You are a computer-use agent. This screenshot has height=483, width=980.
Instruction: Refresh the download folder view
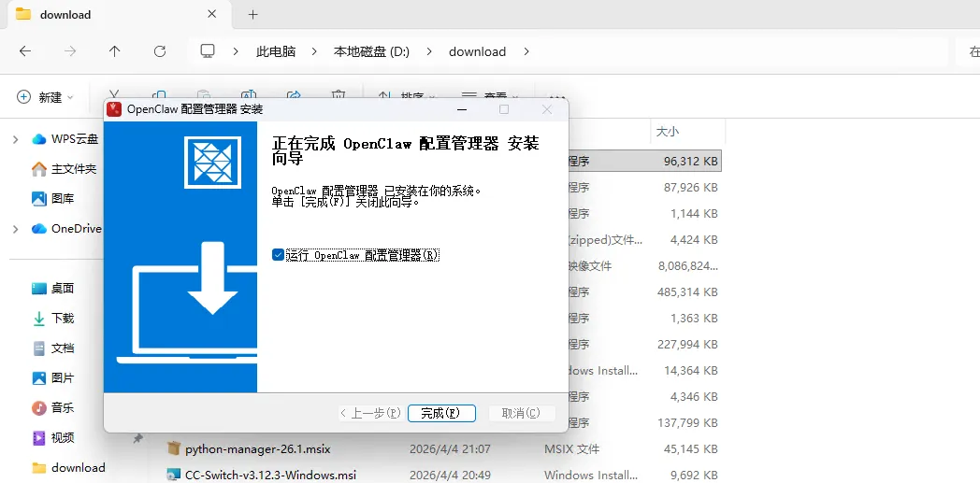[159, 51]
